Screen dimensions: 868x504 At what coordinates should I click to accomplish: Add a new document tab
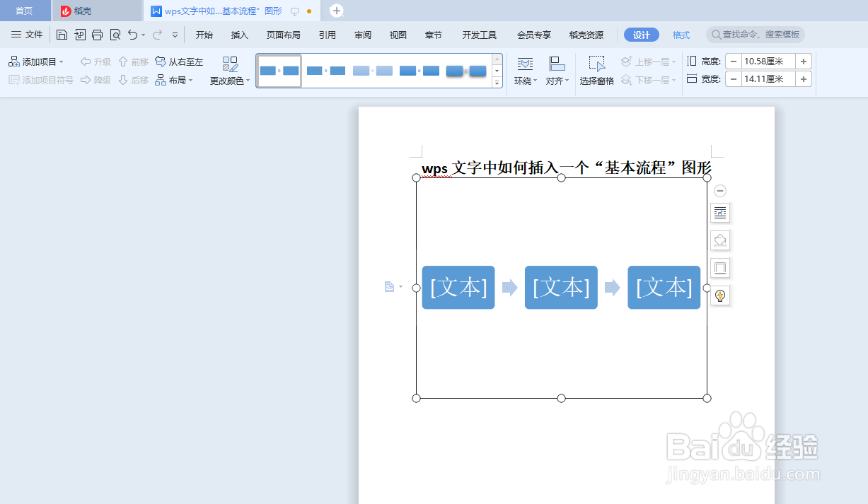tap(337, 11)
